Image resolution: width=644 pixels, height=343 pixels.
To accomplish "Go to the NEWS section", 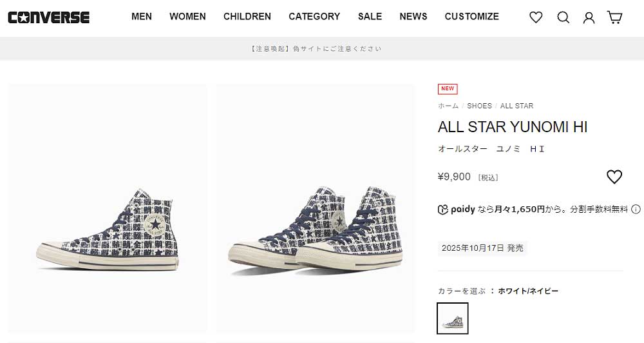I will point(413,17).
